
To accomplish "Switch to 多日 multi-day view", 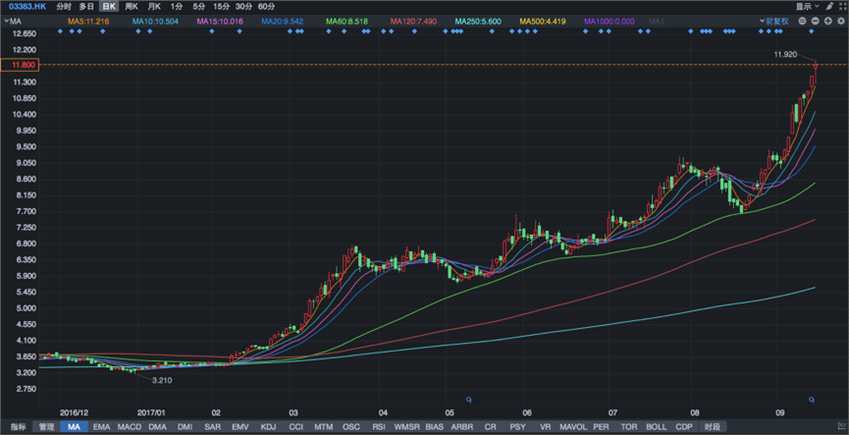I will coord(86,7).
